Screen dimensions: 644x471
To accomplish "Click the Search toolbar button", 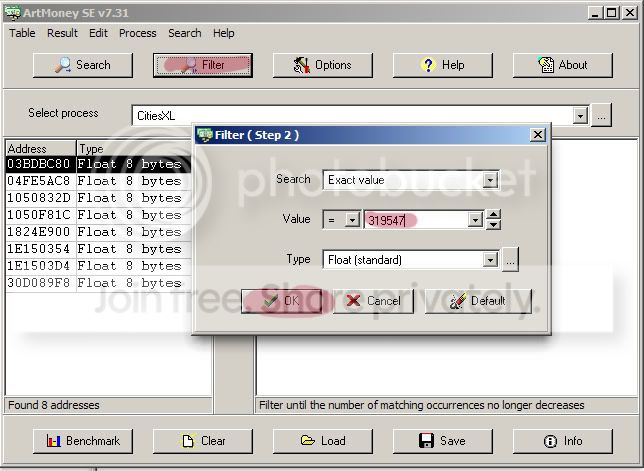I will pyautogui.click(x=83, y=65).
